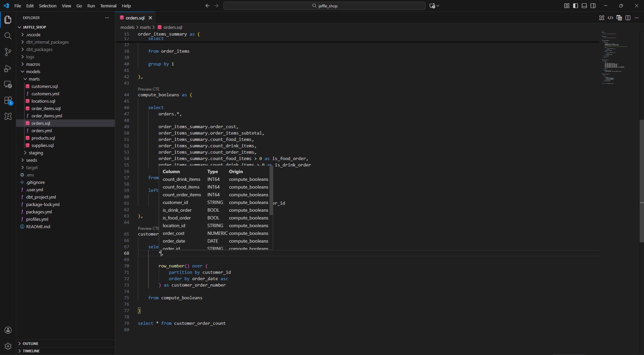Image resolution: width=644 pixels, height=355 pixels.
Task: Open the Source Control view
Action: tap(8, 52)
